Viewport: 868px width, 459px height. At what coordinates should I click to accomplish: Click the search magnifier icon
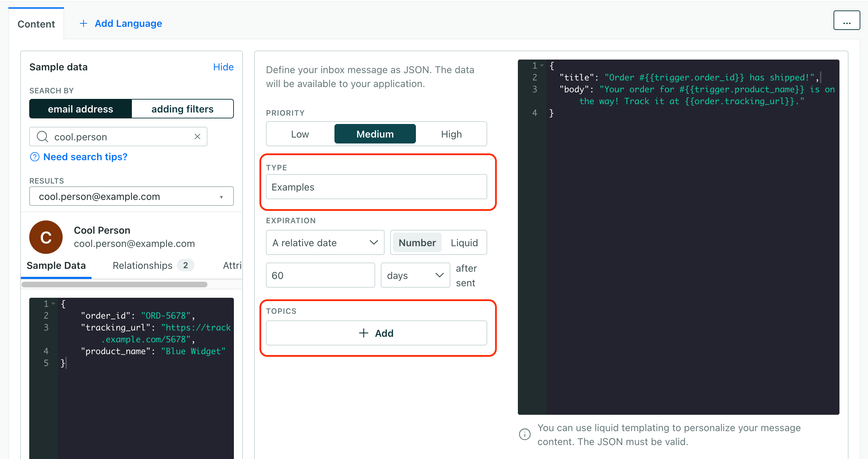(42, 137)
